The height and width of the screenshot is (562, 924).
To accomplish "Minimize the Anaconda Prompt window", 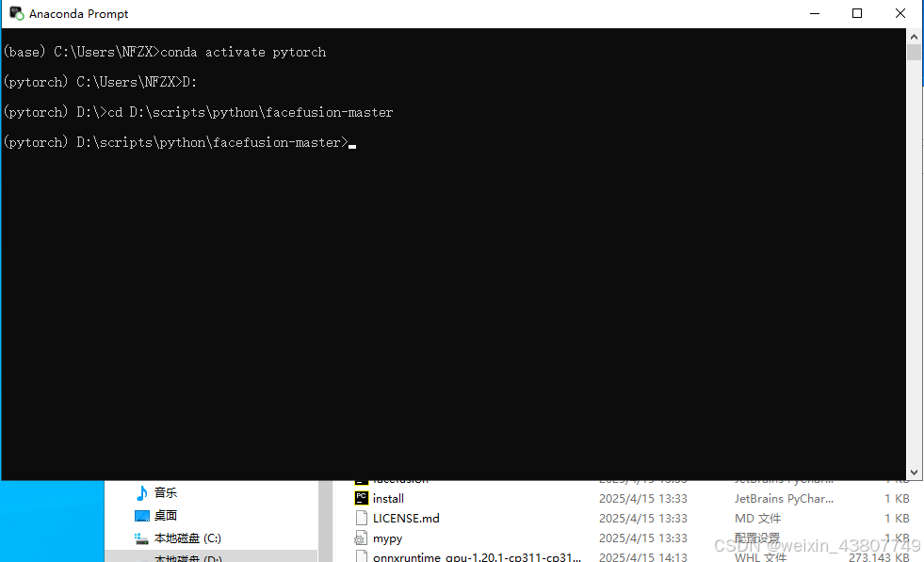I will point(814,13).
